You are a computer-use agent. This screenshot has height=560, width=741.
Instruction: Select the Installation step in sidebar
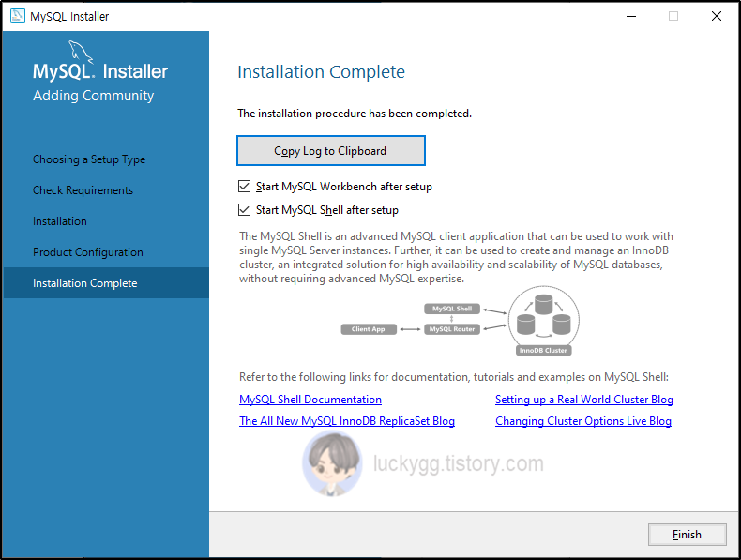[59, 221]
